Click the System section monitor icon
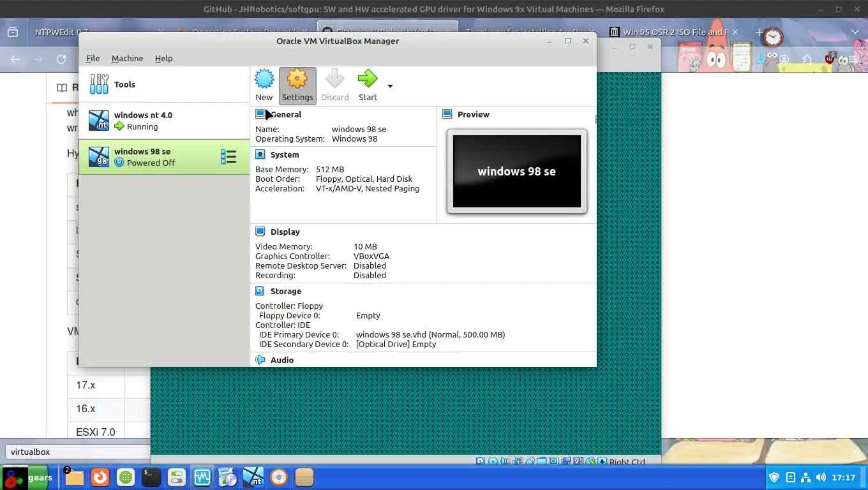This screenshot has width=868, height=490. (260, 154)
